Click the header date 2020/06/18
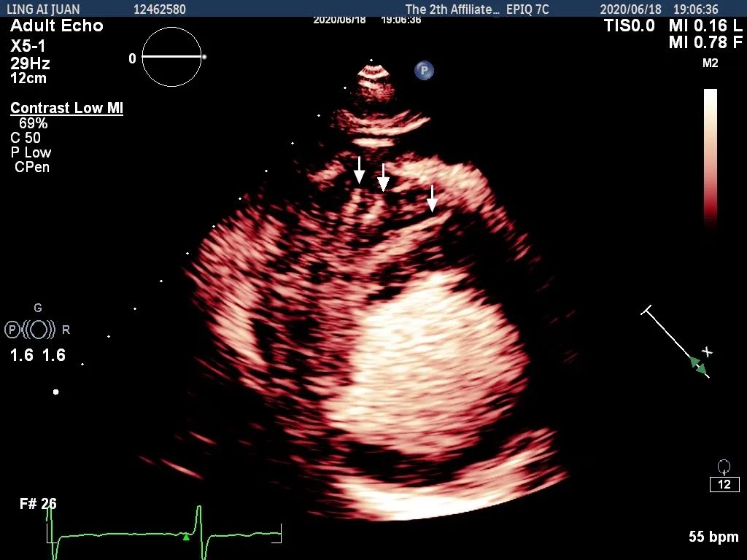Viewport: 747px width, 560px height. pos(630,9)
